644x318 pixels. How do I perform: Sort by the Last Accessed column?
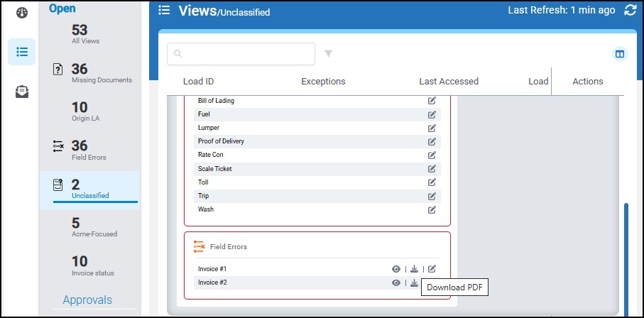pyautogui.click(x=449, y=82)
